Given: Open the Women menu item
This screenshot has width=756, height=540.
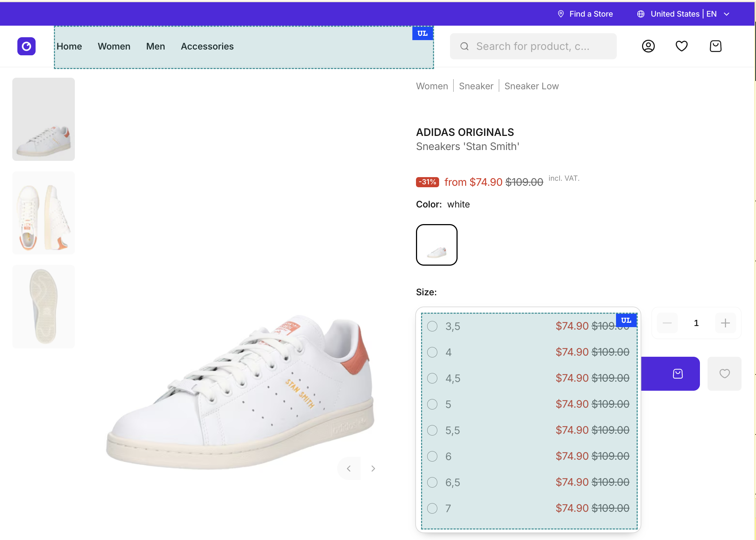Looking at the screenshot, I should point(114,46).
